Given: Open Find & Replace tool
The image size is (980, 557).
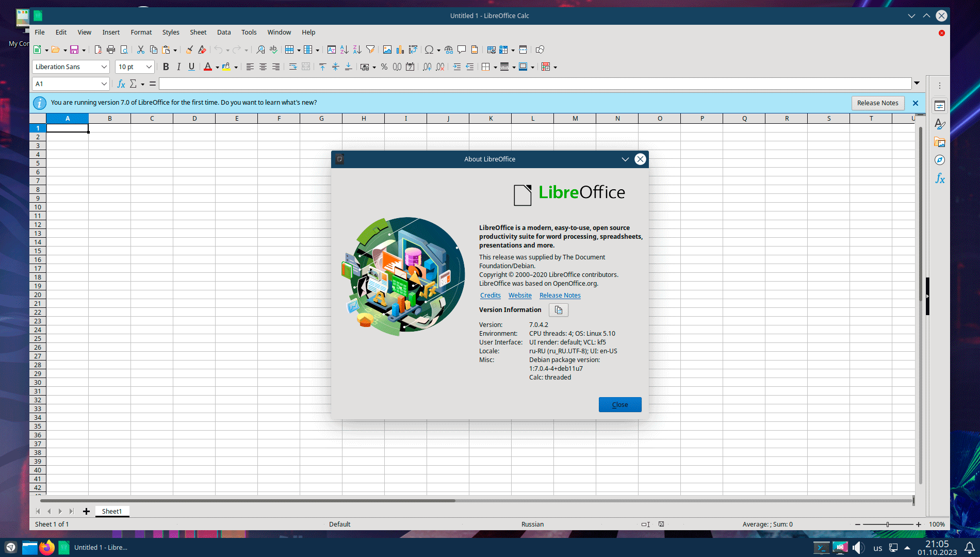Looking at the screenshot, I should [x=260, y=50].
